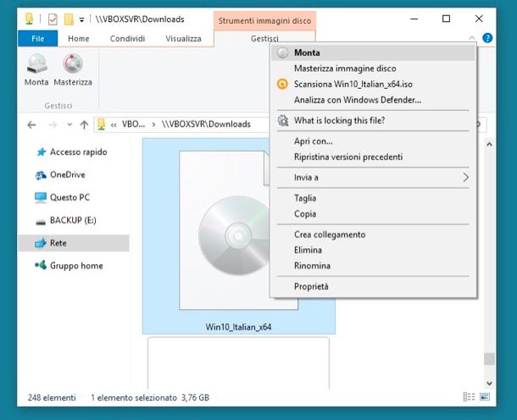The height and width of the screenshot is (420, 517).
Task: Choose Elimina in context menu
Action: [x=373, y=250]
